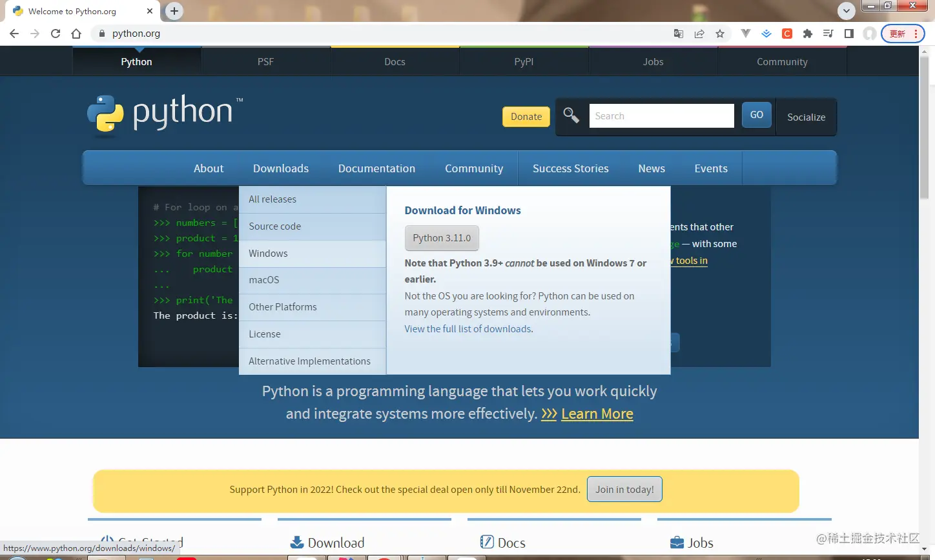935x560 pixels.
Task: Choose Source code from Downloads menu
Action: (x=313, y=226)
